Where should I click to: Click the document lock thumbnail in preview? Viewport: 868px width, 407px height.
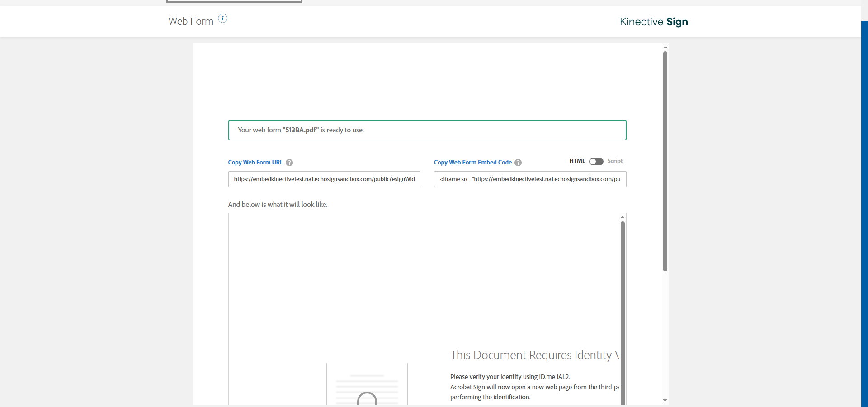coord(367,384)
